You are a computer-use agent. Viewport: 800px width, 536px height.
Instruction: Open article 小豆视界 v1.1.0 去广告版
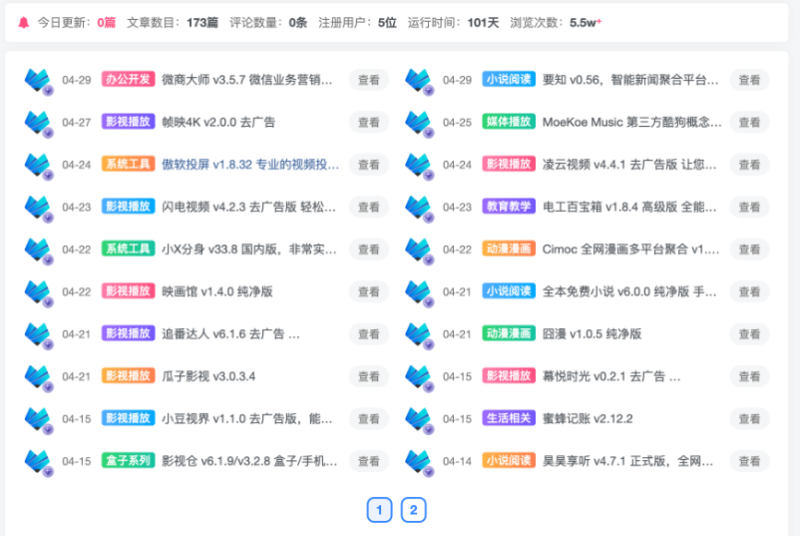point(247,419)
